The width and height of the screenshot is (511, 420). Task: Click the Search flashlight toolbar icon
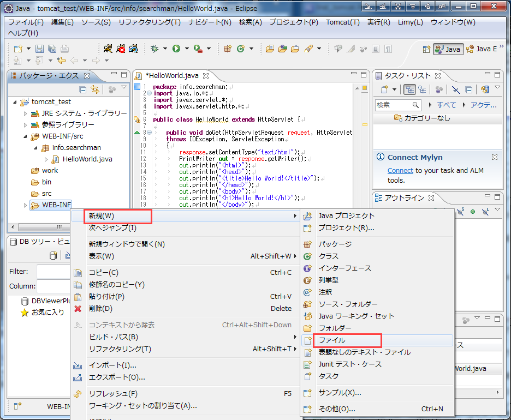308,49
